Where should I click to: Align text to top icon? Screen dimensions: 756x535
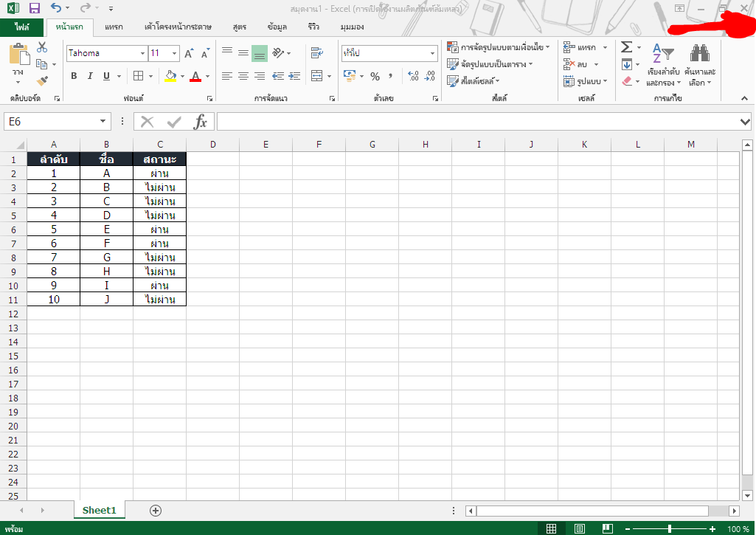point(227,52)
